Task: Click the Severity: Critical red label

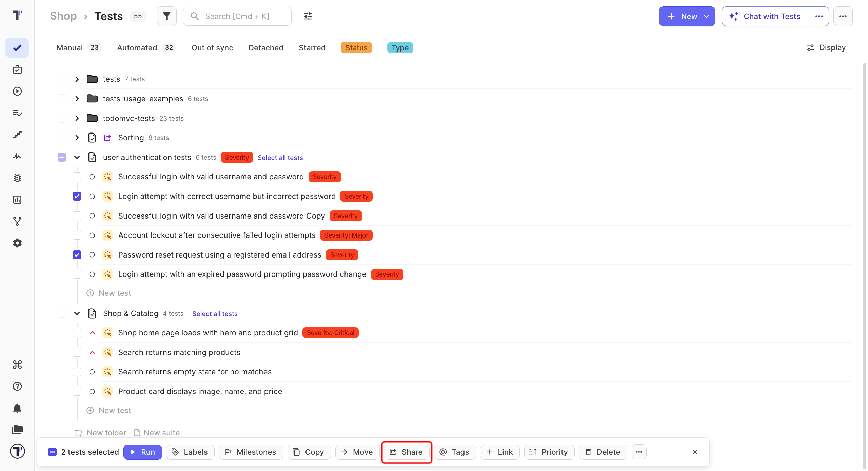Action: click(331, 333)
